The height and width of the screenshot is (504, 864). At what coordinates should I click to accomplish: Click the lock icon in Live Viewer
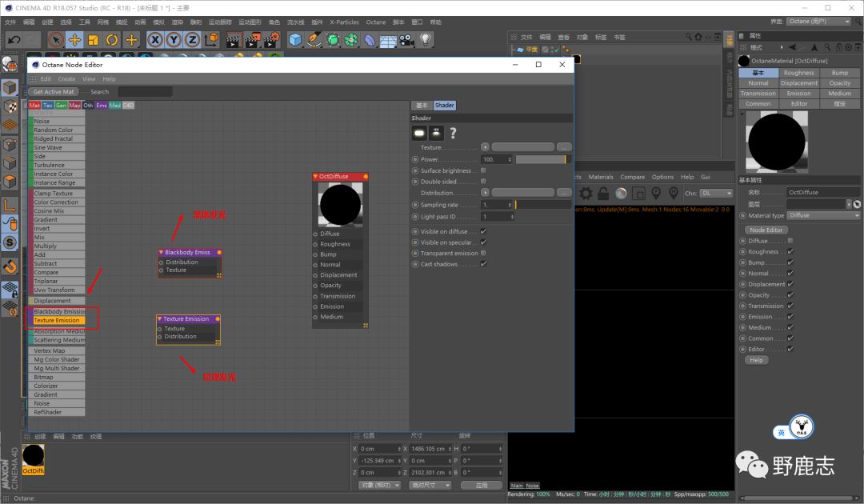[x=603, y=194]
